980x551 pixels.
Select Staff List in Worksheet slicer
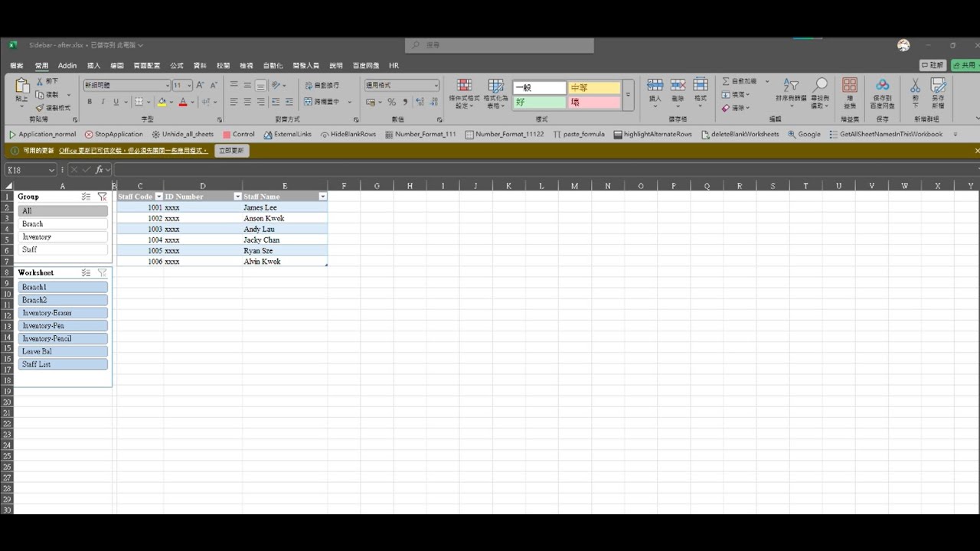[x=63, y=364]
